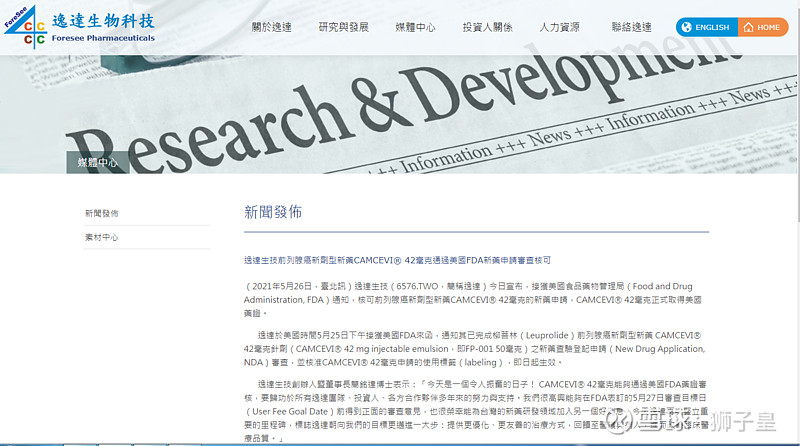Click the Foresee Pharmaceuticals logo

point(80,28)
